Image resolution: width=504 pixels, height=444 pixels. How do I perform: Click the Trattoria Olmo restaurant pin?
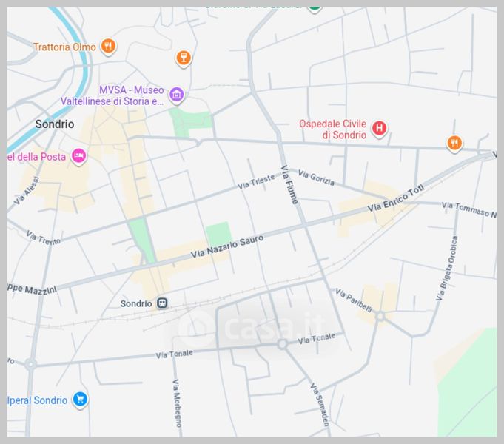[x=108, y=47]
